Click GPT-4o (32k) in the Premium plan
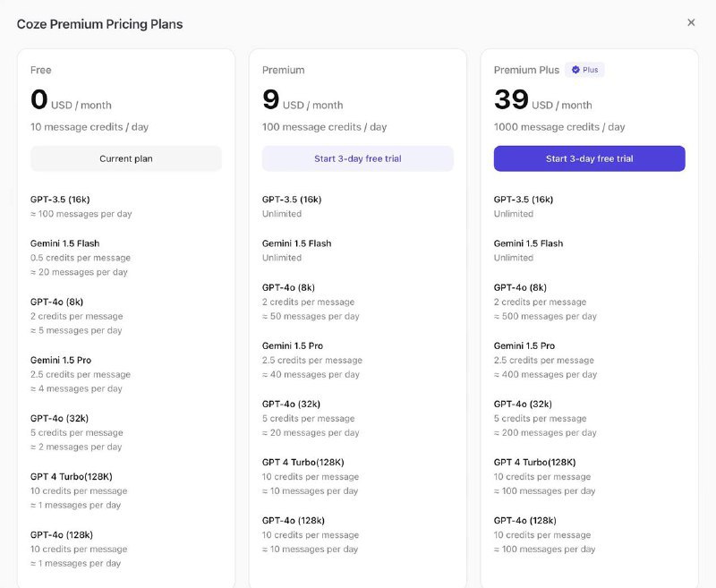Screen dimensions: 716x588 pyautogui.click(x=292, y=404)
